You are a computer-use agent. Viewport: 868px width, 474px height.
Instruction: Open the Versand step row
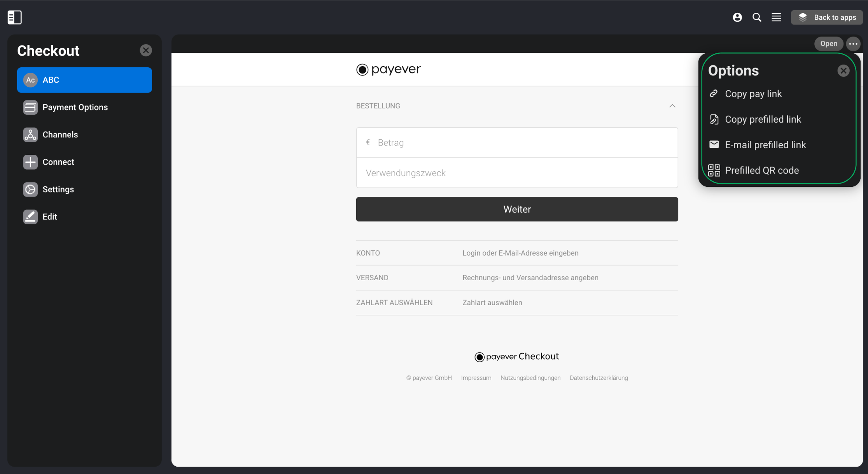pyautogui.click(x=517, y=277)
